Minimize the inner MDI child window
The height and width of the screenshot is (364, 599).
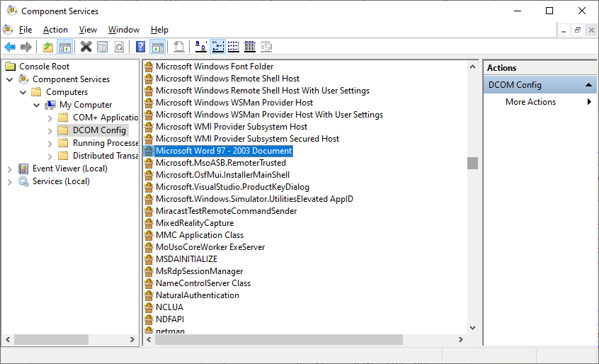point(564,30)
